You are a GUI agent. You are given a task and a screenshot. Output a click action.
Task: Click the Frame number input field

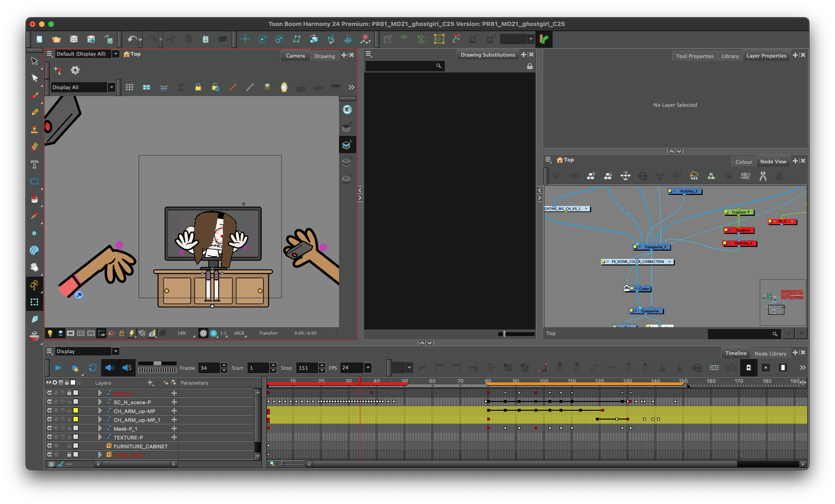pyautogui.click(x=209, y=368)
